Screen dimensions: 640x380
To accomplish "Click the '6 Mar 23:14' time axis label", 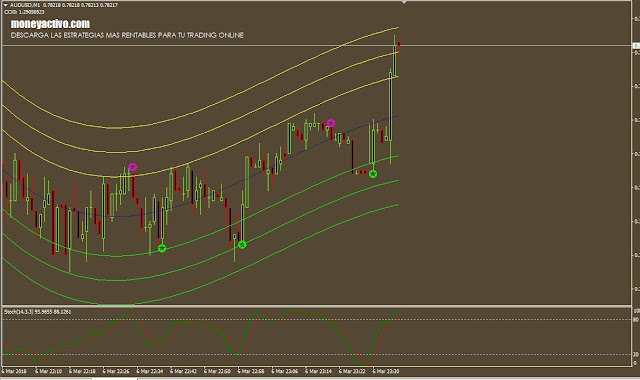I will click(x=318, y=371).
